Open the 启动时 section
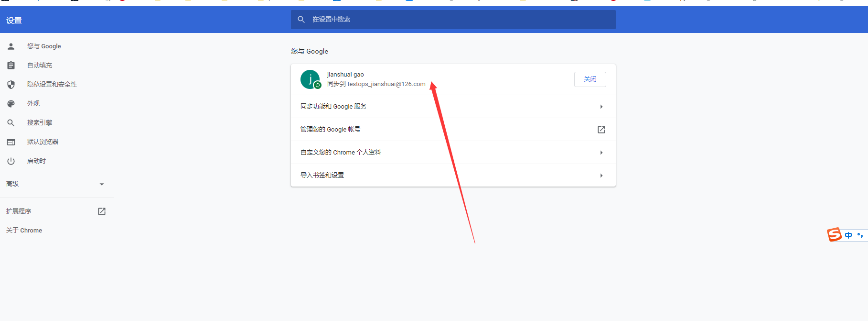 [37, 161]
